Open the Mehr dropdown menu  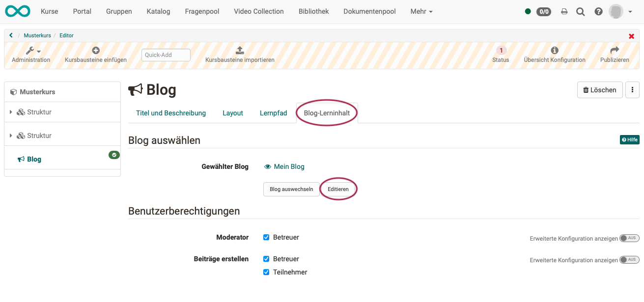point(421,11)
